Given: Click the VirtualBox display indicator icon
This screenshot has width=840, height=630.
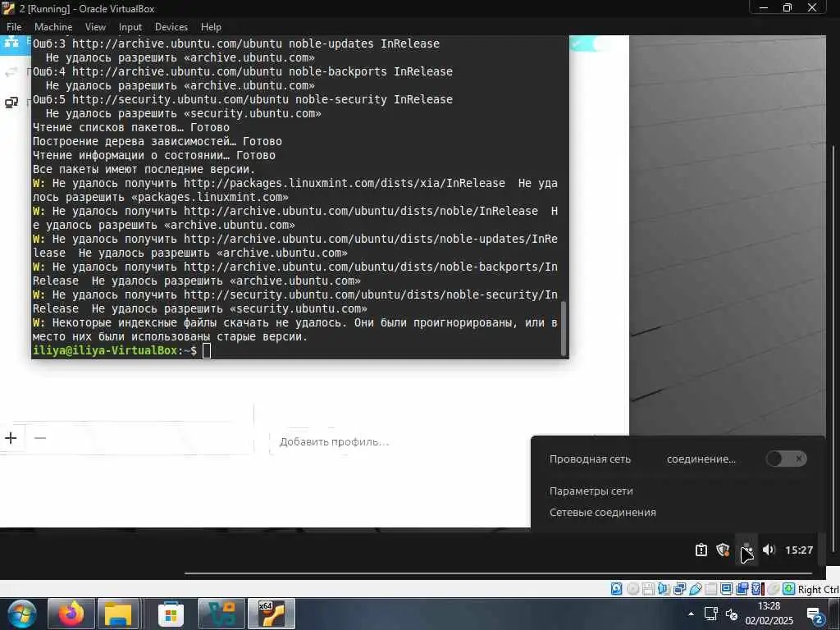Looking at the screenshot, I should (727, 589).
